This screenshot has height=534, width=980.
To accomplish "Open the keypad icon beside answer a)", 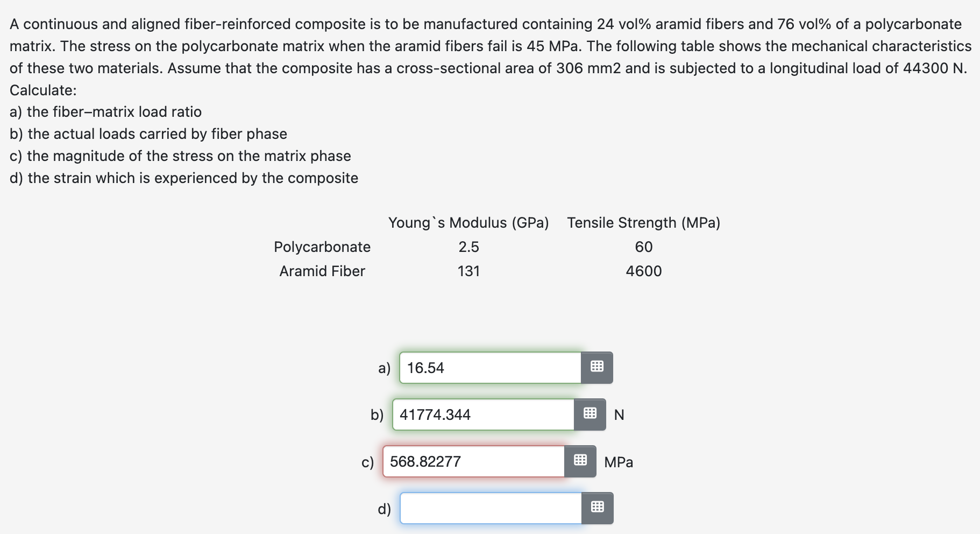I will click(597, 368).
